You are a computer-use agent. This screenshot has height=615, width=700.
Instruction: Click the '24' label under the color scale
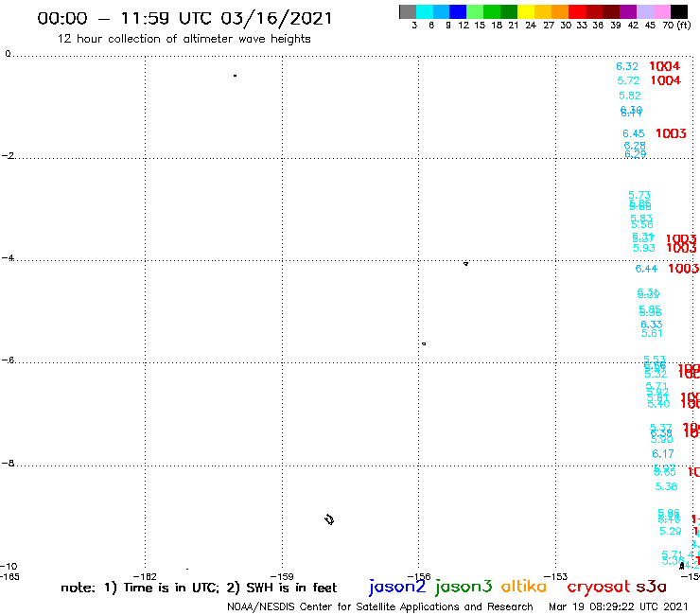(531, 25)
